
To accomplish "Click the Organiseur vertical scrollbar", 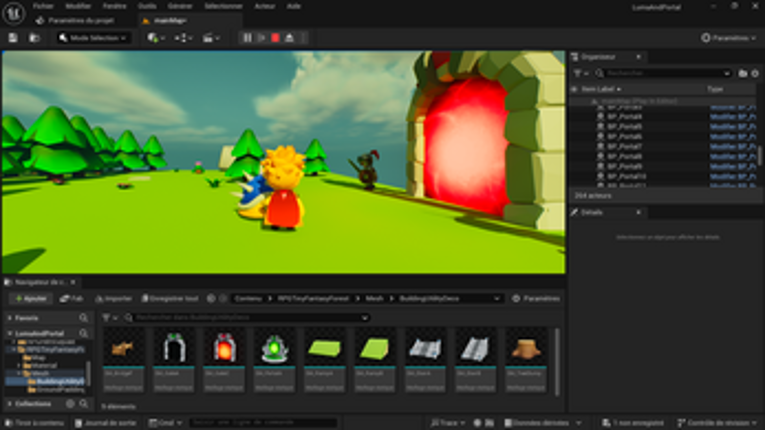I will pos(759,155).
